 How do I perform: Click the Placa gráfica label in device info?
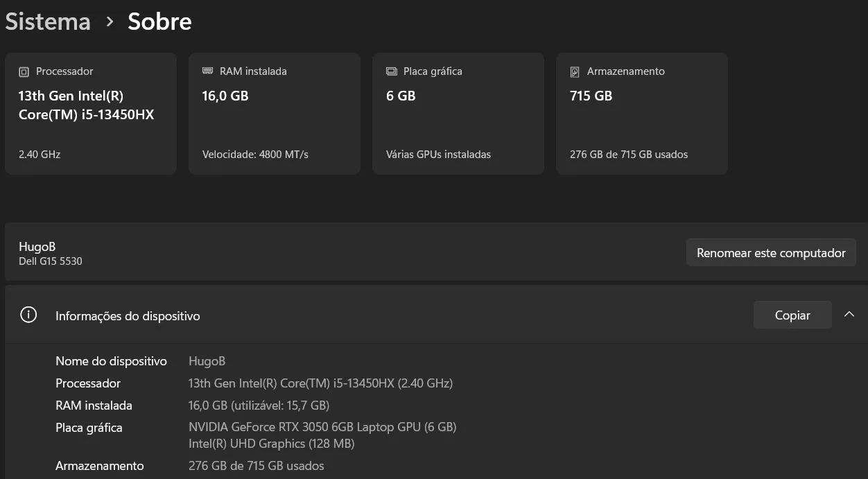pyautogui.click(x=89, y=428)
